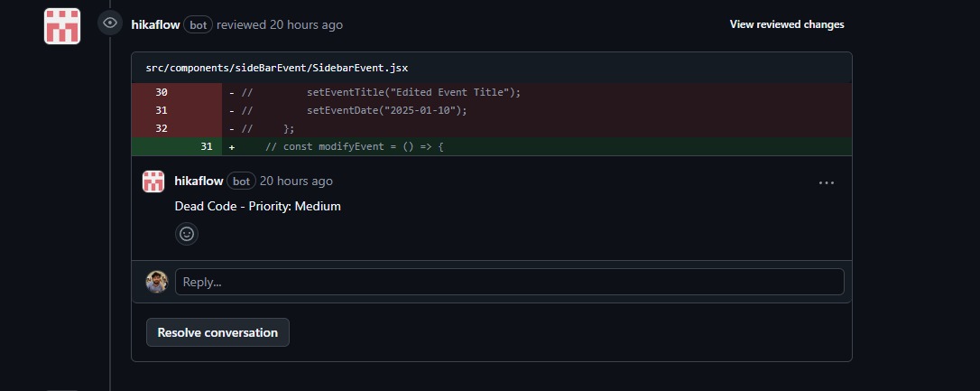
Task: Select deleted line number 32 in the diff
Action: click(162, 128)
